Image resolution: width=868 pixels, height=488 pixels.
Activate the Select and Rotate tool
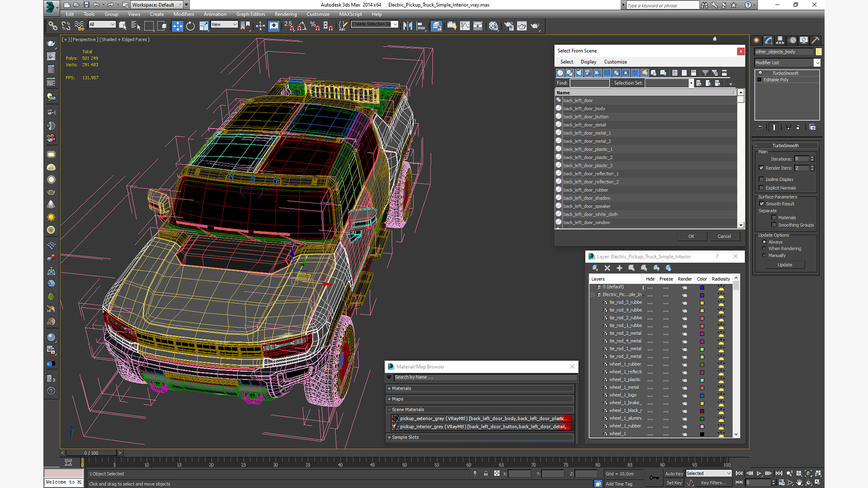coord(190,26)
